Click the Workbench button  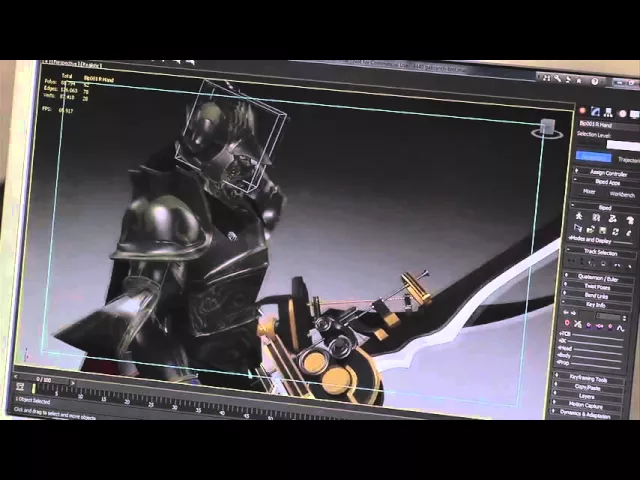(622, 194)
